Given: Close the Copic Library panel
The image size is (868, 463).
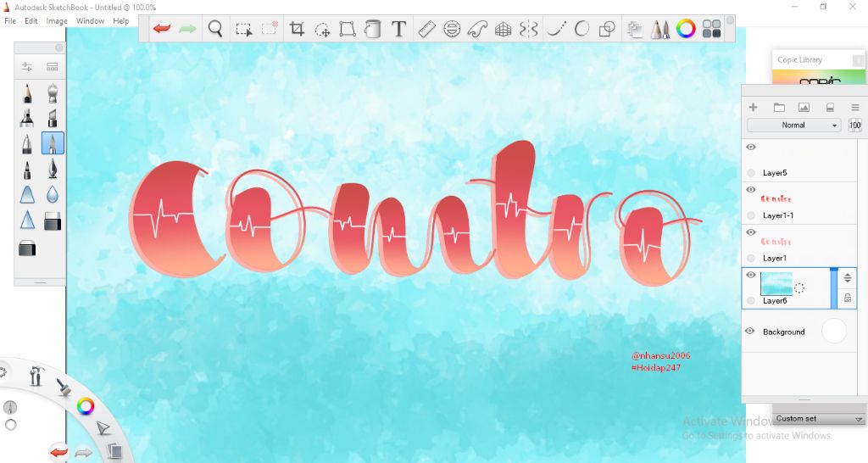Looking at the screenshot, I should pos(858,60).
